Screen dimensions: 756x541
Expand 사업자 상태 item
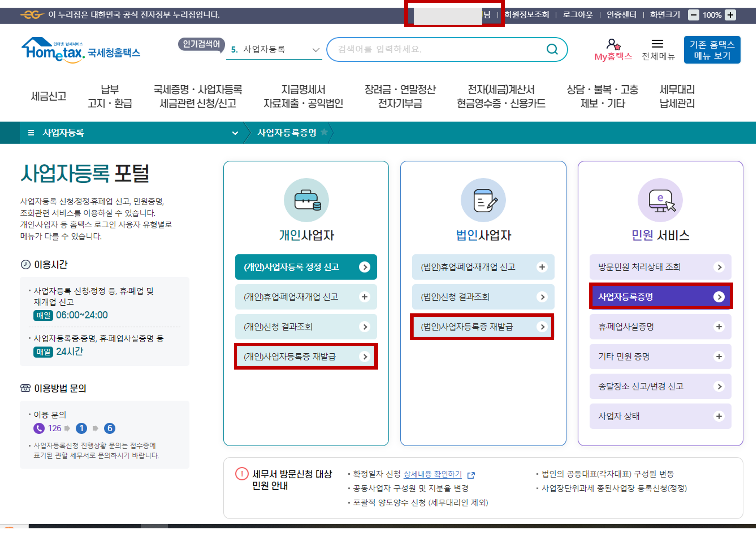(719, 416)
